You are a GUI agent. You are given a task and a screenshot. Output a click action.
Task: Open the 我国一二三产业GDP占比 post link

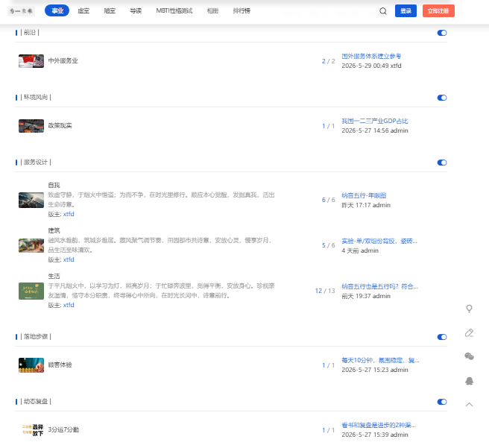(374, 121)
